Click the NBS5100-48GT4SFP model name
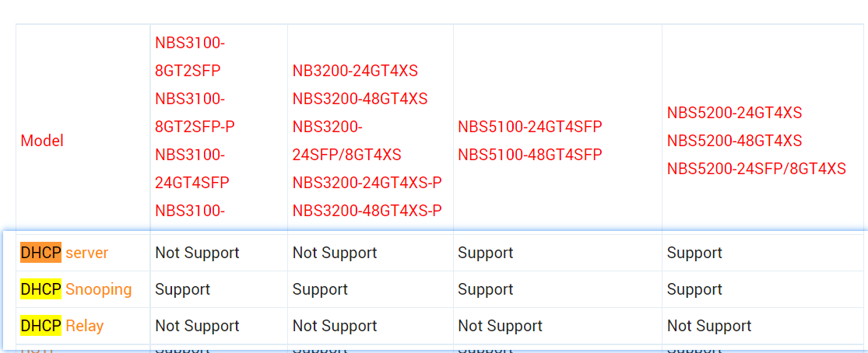The height and width of the screenshot is (353, 868). pos(530,155)
